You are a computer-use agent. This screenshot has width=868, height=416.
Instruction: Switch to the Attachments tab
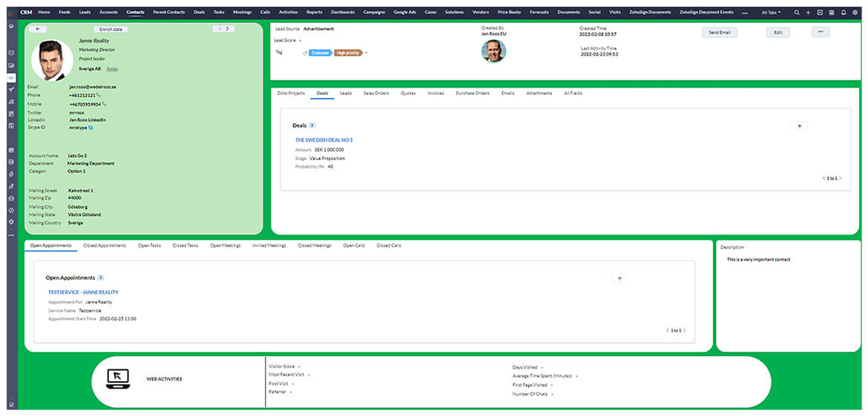(539, 93)
